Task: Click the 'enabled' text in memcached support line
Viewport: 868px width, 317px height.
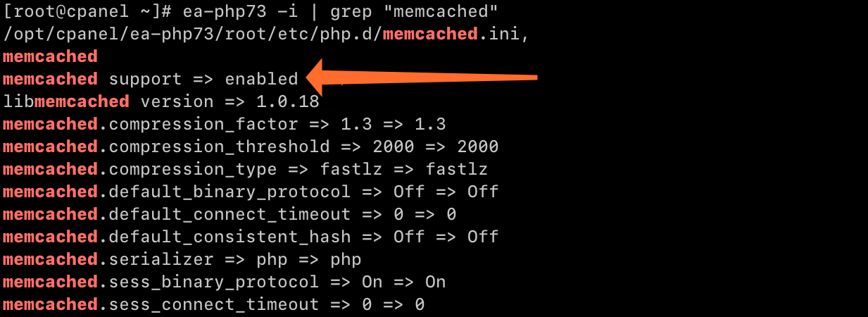Action: [x=261, y=79]
